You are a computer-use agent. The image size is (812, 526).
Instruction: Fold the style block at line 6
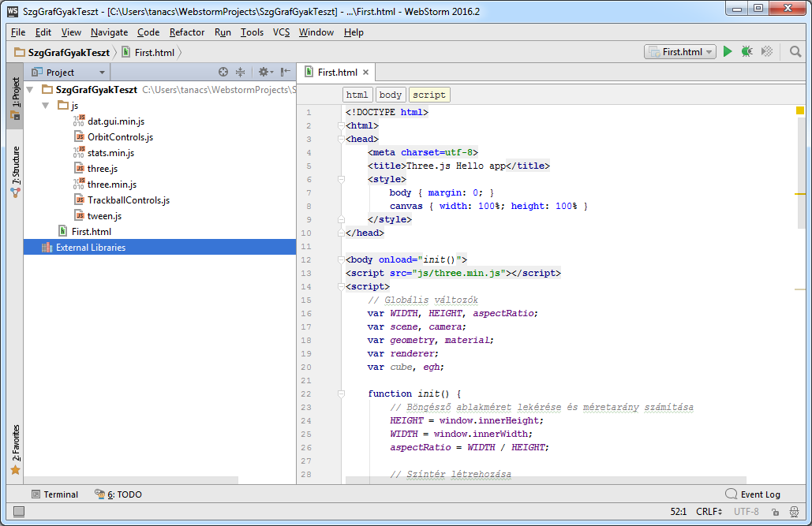pos(341,179)
